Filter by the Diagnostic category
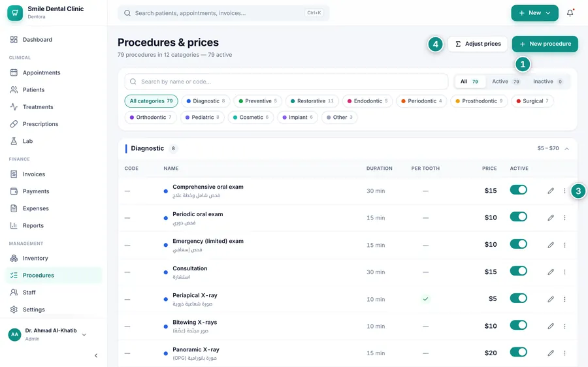588x367 pixels. coord(206,101)
